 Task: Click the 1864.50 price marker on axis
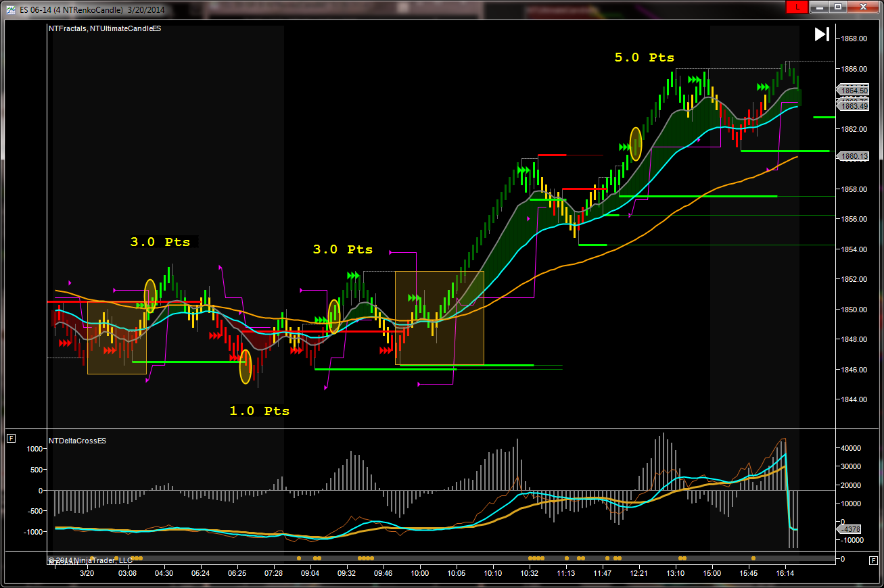pos(854,90)
